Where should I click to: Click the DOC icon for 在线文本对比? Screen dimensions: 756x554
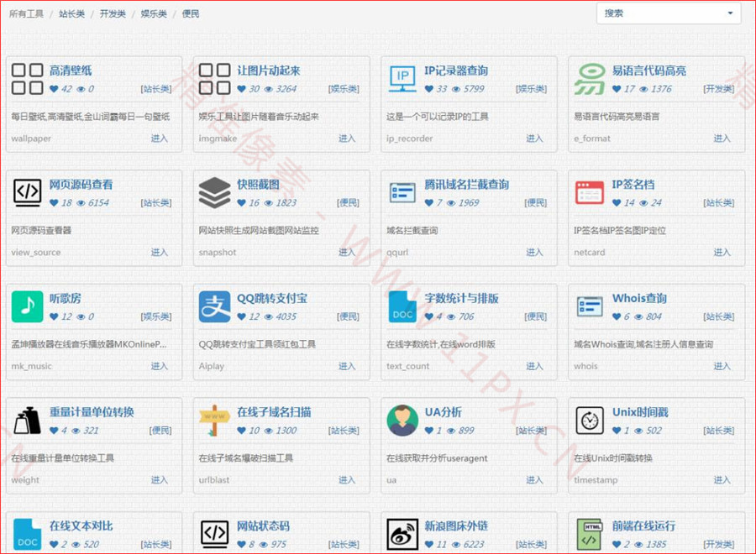click(x=27, y=534)
